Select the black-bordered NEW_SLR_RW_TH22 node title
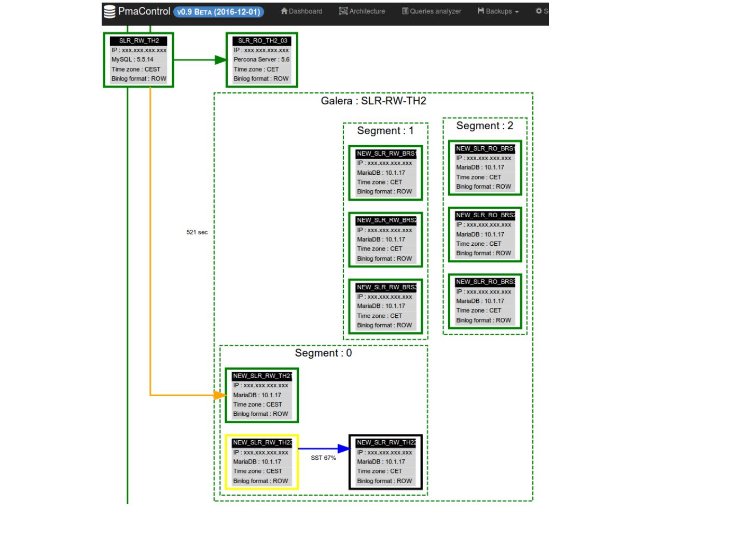747x560 pixels. (x=385, y=443)
